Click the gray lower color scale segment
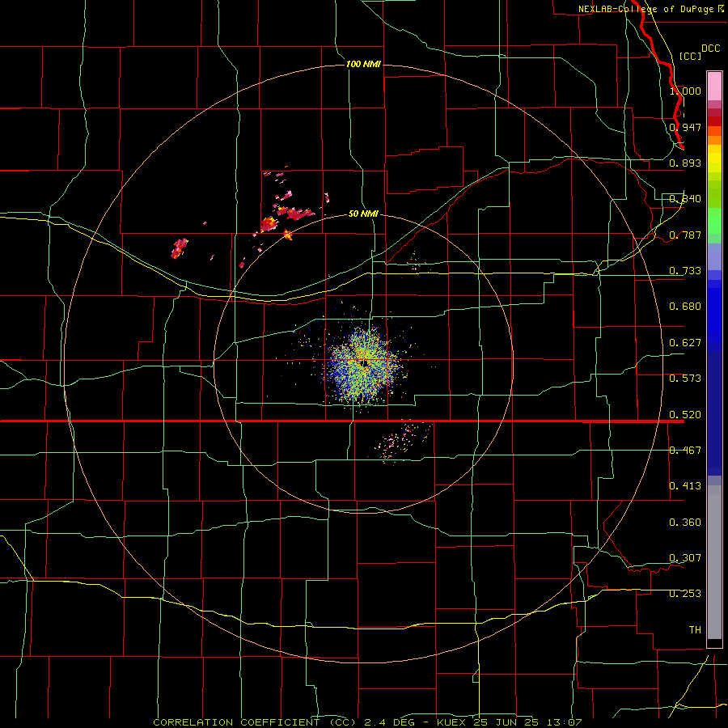 pos(714,562)
